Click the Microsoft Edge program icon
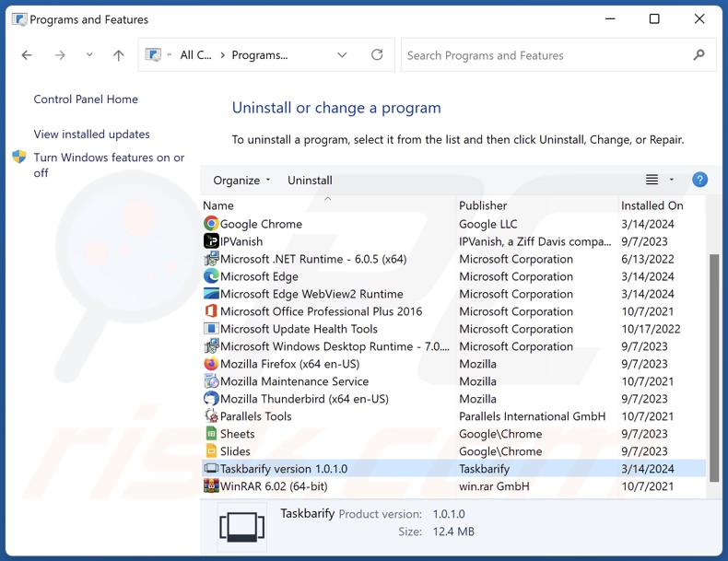 coord(211,276)
